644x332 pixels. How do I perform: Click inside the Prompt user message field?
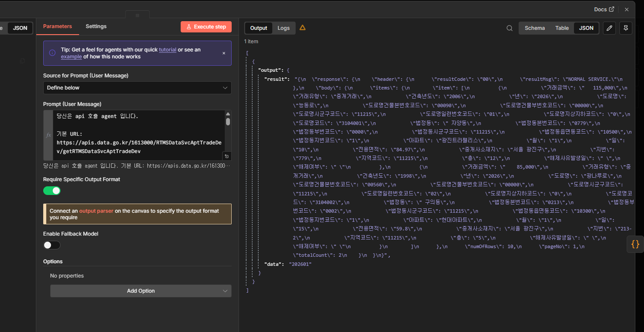point(138,134)
